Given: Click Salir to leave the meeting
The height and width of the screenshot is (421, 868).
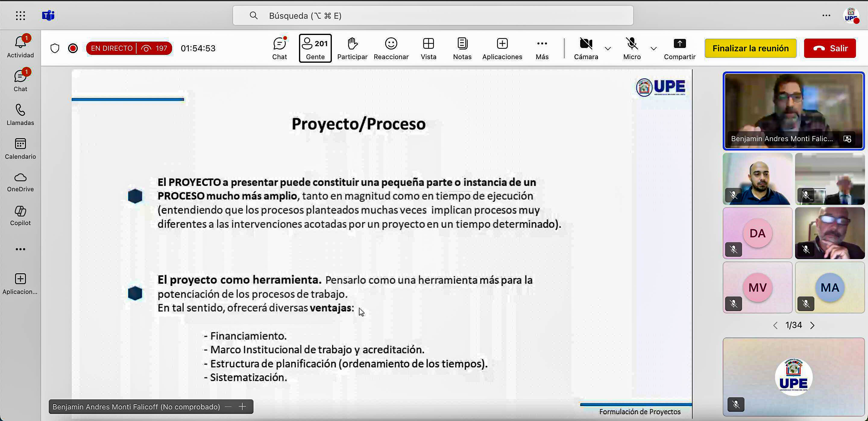Looking at the screenshot, I should click(x=830, y=48).
